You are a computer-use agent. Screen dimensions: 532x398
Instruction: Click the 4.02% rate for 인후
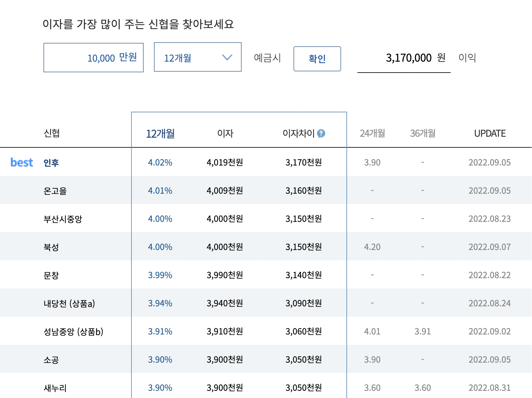(160, 162)
